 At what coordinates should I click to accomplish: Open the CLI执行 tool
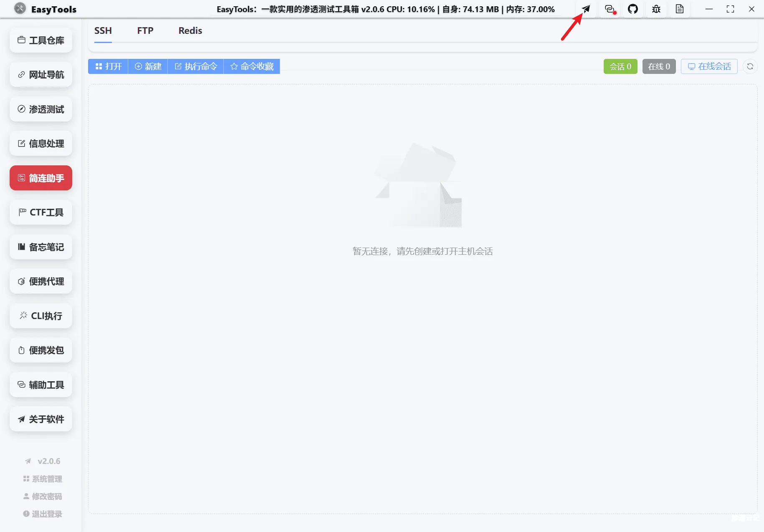[x=40, y=316]
